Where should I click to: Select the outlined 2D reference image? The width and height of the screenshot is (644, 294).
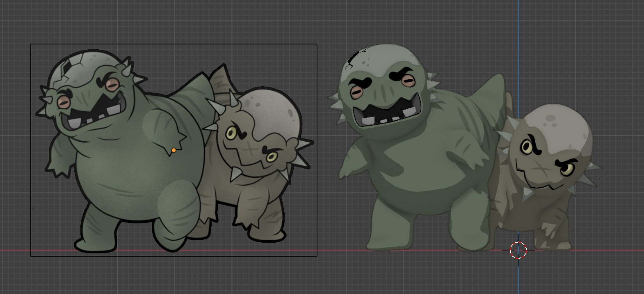(x=174, y=150)
